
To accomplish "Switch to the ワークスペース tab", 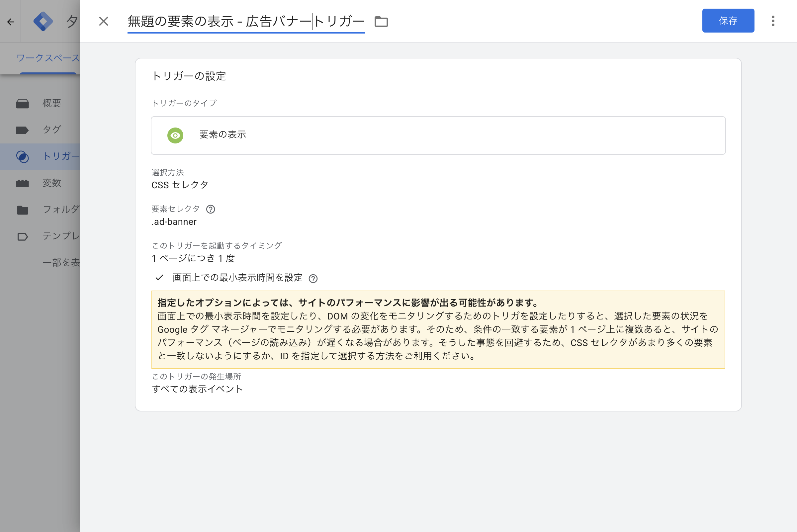I will pyautogui.click(x=48, y=58).
